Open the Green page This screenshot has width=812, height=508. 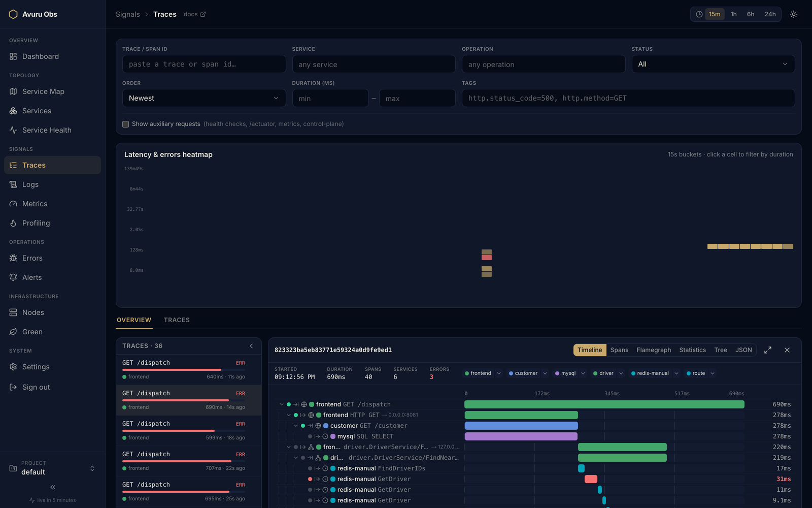tap(52, 332)
